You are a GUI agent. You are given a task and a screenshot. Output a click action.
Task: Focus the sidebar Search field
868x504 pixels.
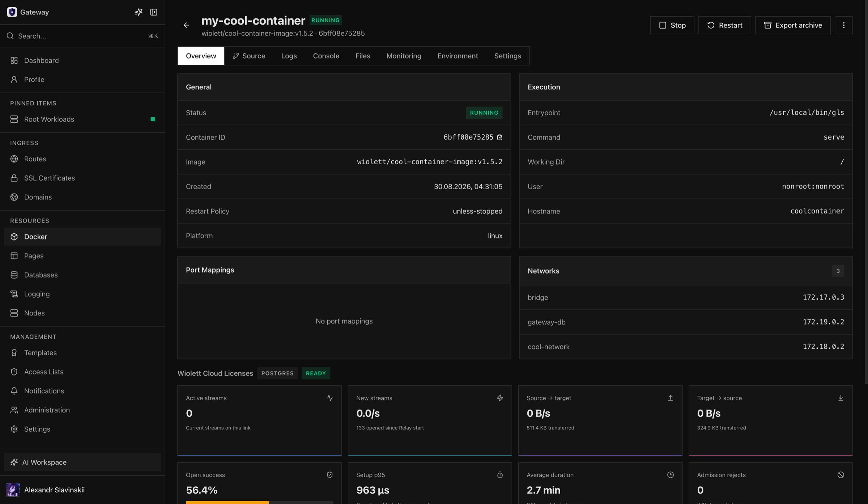[82, 36]
